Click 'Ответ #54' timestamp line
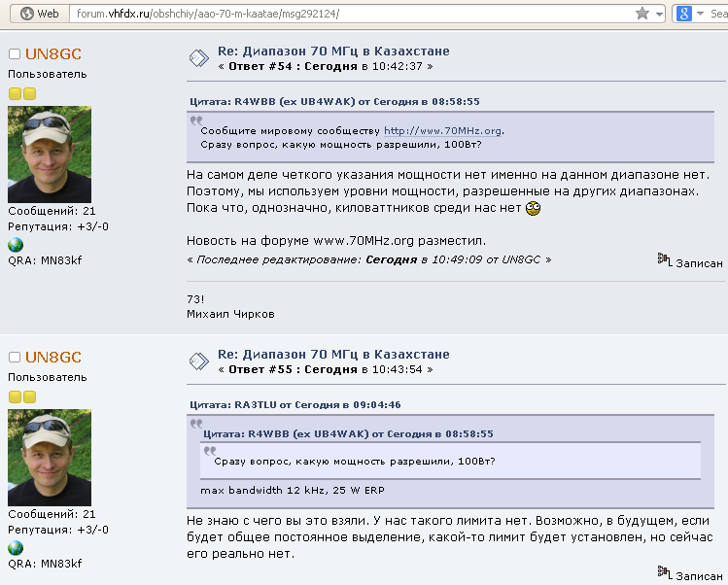Screen dimensions: 728x585 click(326, 66)
